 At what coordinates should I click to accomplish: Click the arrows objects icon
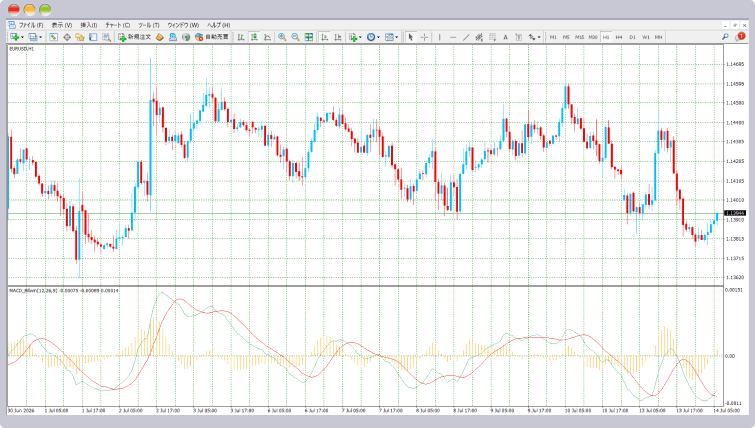[x=532, y=37]
